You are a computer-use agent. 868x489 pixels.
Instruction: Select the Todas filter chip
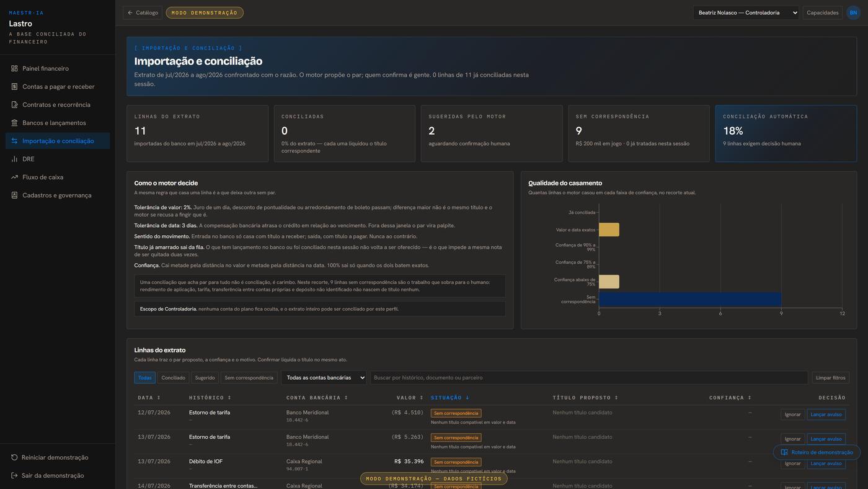(x=145, y=377)
